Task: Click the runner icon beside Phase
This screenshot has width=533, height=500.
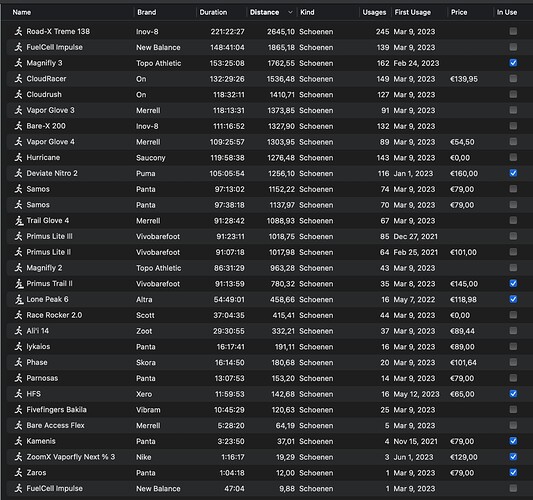Action: pyautogui.click(x=18, y=362)
